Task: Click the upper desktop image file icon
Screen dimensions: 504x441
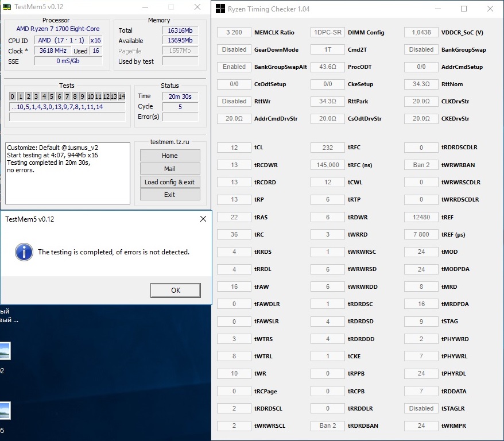Action: (5, 351)
